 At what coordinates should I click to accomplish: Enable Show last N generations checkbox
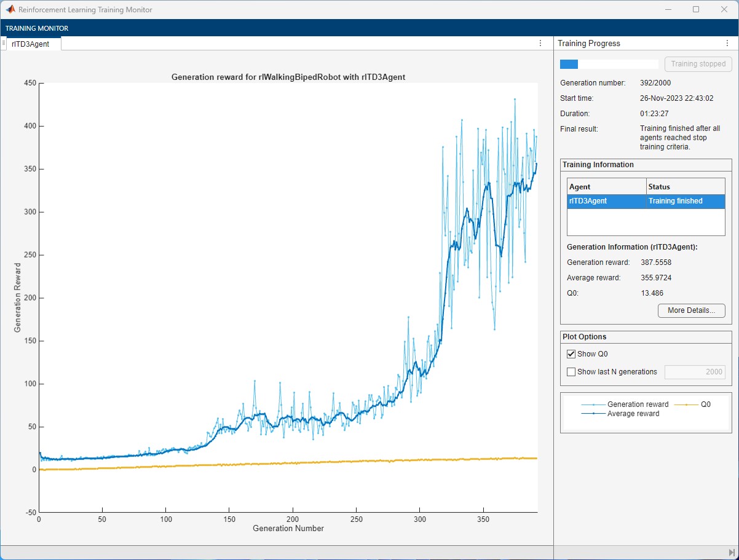coord(571,372)
